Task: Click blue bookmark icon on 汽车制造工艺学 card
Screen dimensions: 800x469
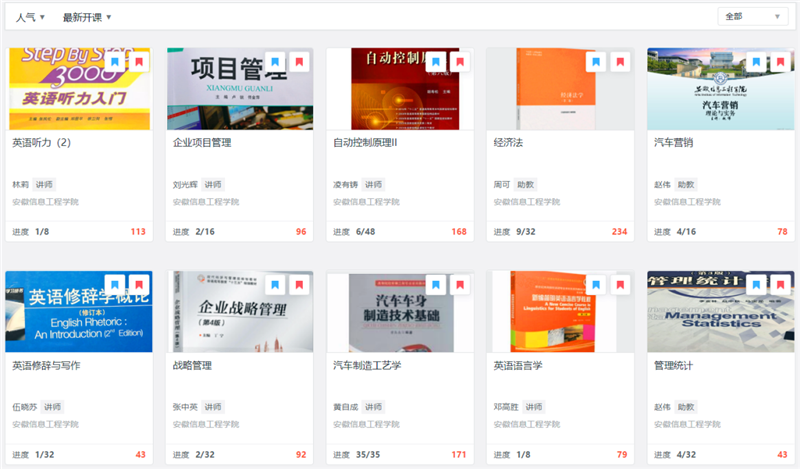Action: [x=436, y=285]
